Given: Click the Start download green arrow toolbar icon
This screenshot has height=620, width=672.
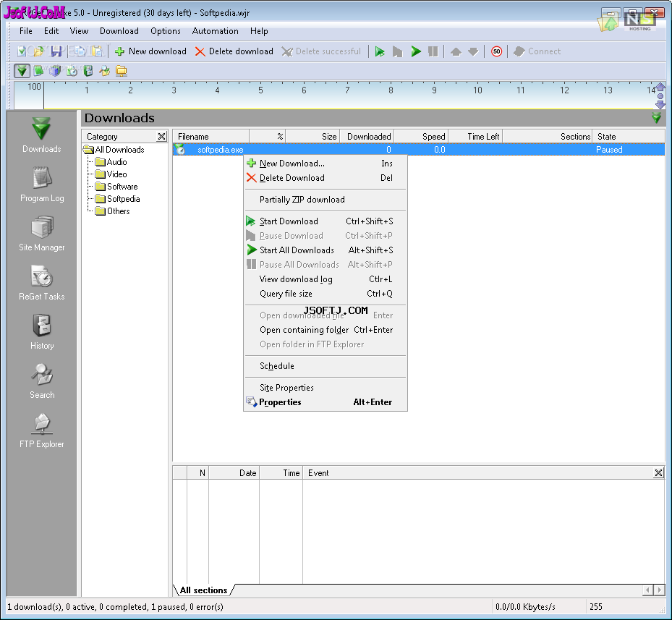Looking at the screenshot, I should coord(380,52).
